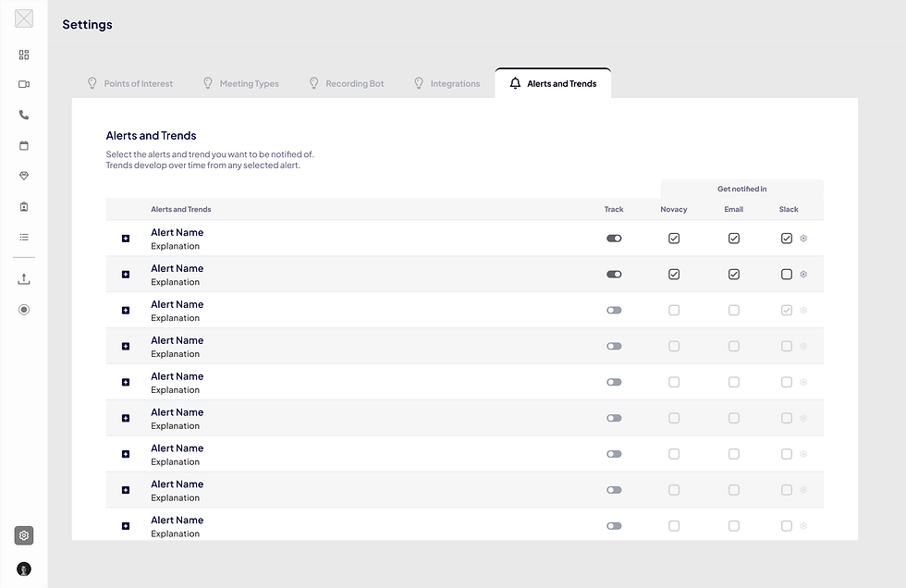Expand the fourth Alert Name row
This screenshot has width=906, height=588.
(x=126, y=347)
